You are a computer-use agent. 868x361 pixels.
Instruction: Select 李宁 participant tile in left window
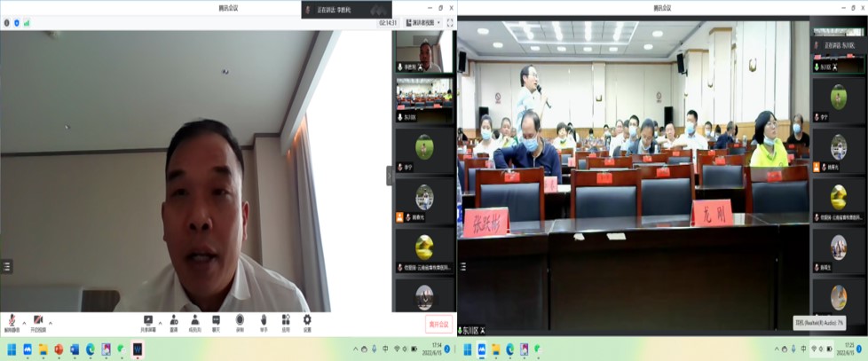[424, 151]
